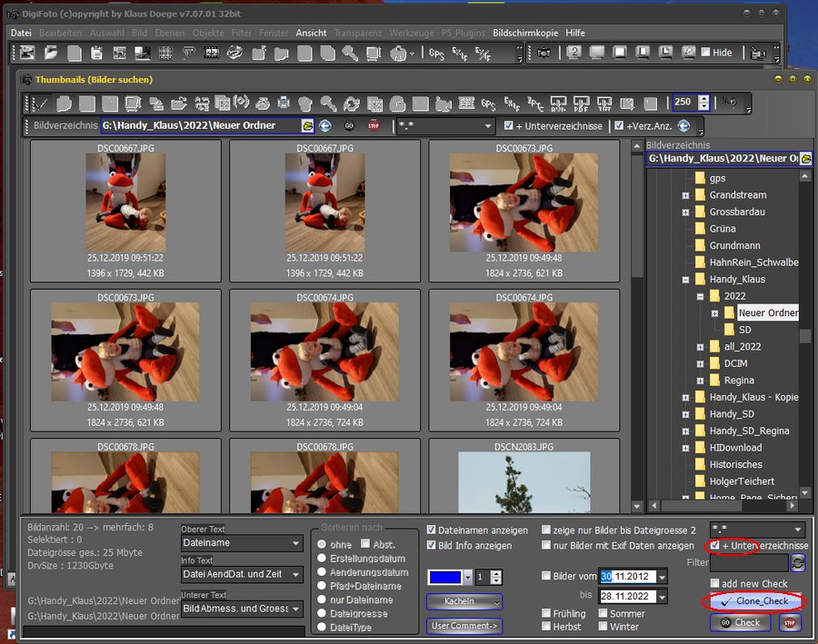Open the Ansicht menu

pyautogui.click(x=312, y=33)
